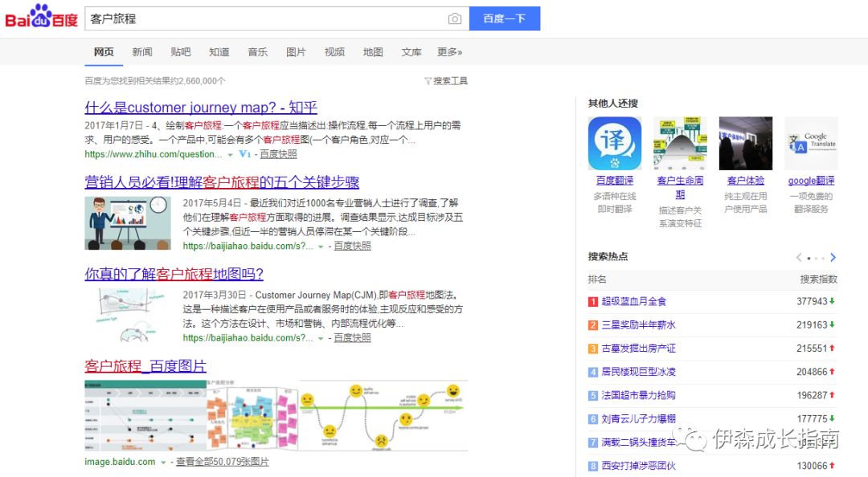Open the 百度翻译 text link
This screenshot has height=477, width=868.
[x=615, y=181]
